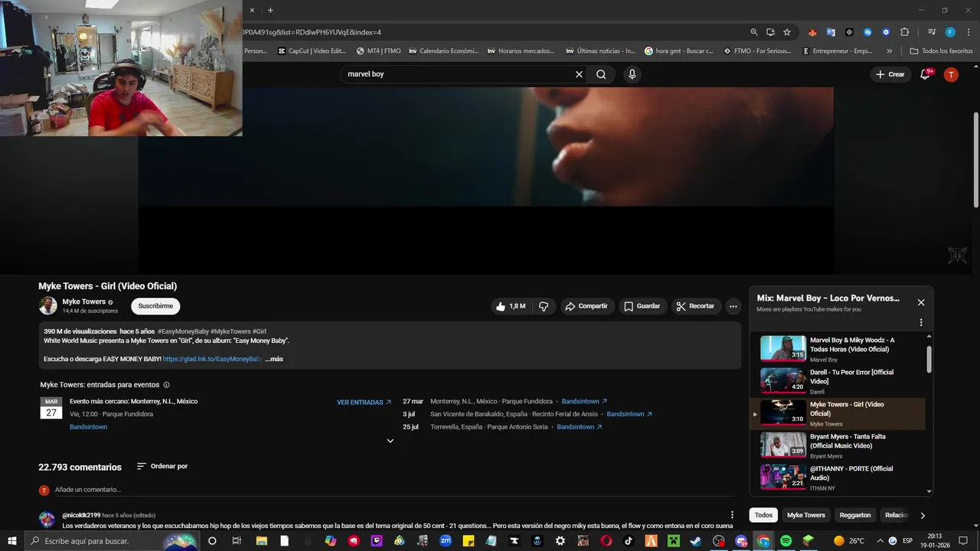Screen dimensions: 980x551
Task: Open Opera browser from the taskbar
Action: coord(606,541)
